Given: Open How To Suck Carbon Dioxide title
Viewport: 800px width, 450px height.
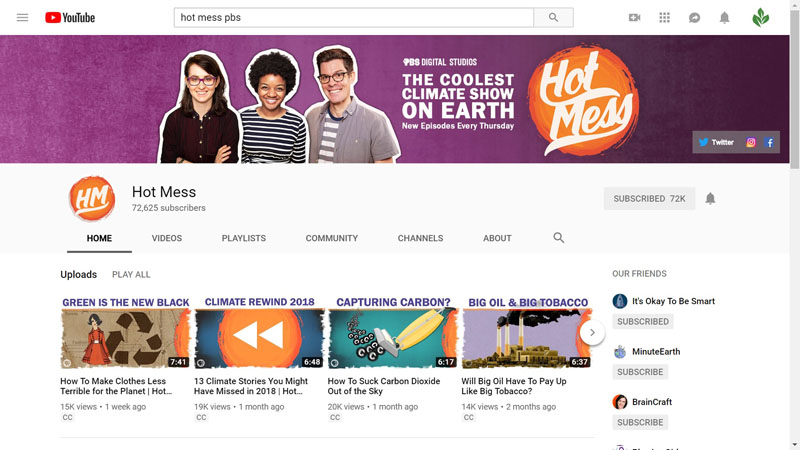Looking at the screenshot, I should tap(384, 386).
